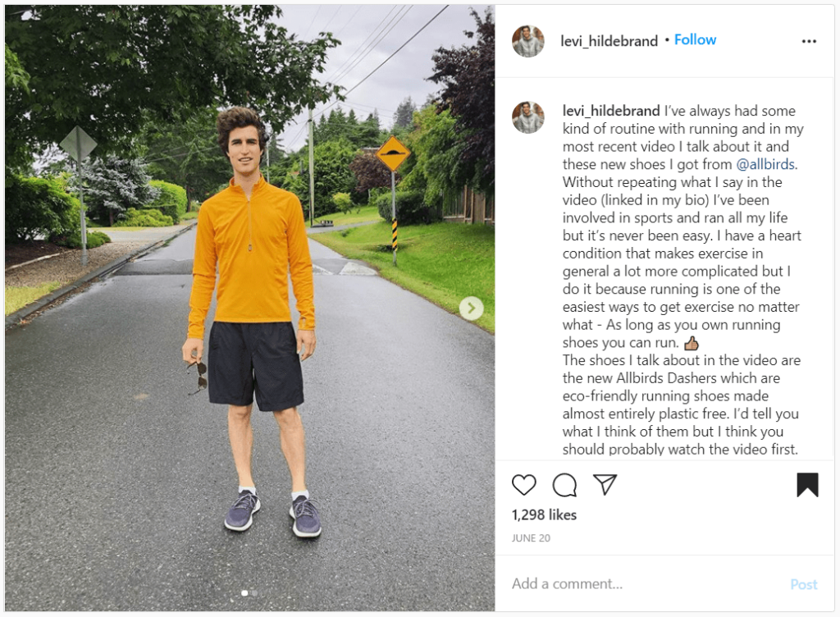Open levi_hildebrand username in the header
Image resolution: width=840 pixels, height=617 pixels.
609,41
